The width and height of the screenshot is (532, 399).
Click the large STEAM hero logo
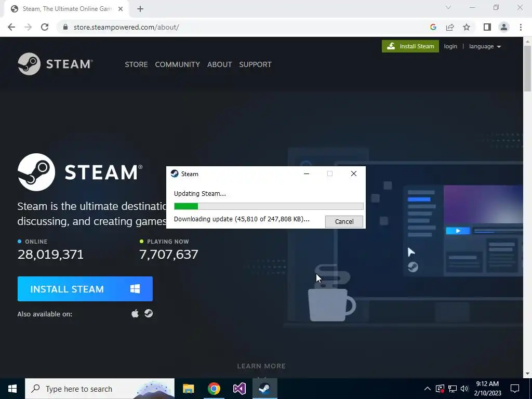pyautogui.click(x=80, y=172)
